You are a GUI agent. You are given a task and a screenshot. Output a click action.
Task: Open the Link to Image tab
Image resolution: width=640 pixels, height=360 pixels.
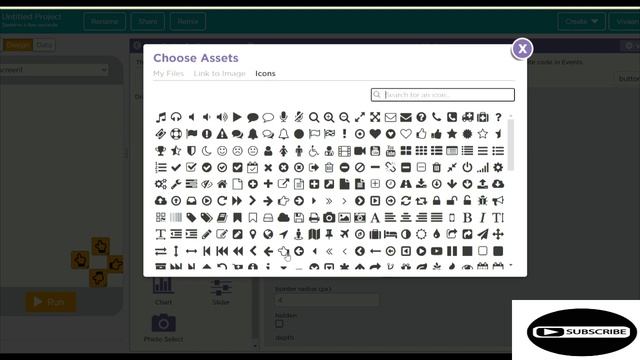(x=220, y=73)
